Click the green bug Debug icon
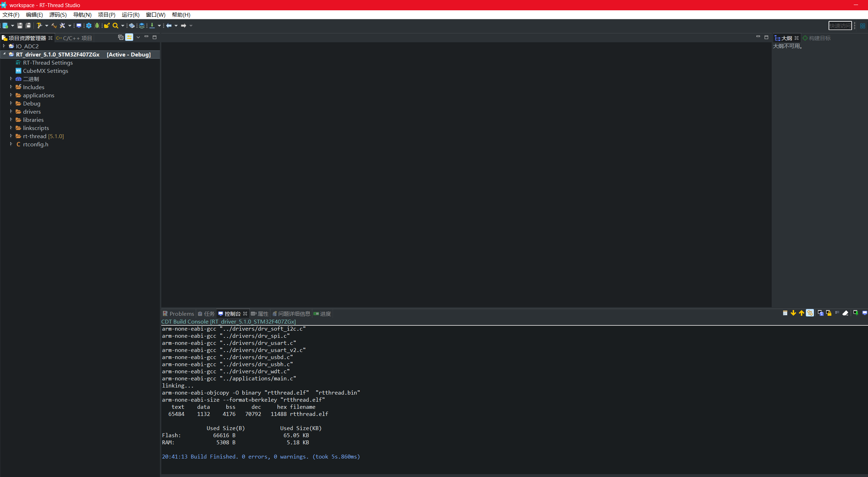This screenshot has width=868, height=477. 97,26
